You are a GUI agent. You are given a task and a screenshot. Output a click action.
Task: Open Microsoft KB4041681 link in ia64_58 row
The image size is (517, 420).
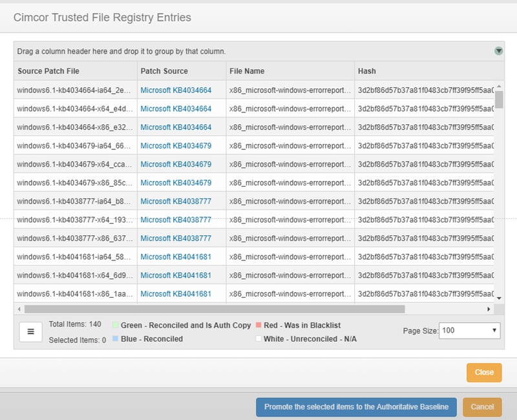[x=176, y=257]
